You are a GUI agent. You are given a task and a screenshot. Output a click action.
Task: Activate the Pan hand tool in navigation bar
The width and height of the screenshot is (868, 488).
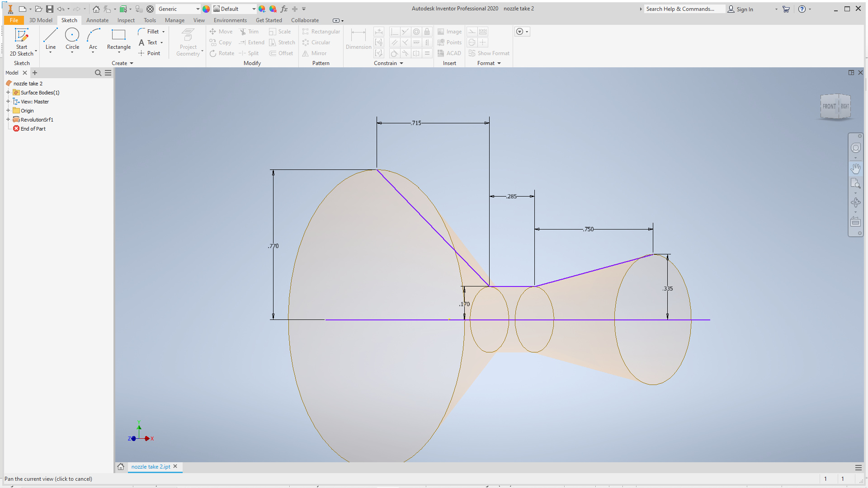click(x=855, y=169)
